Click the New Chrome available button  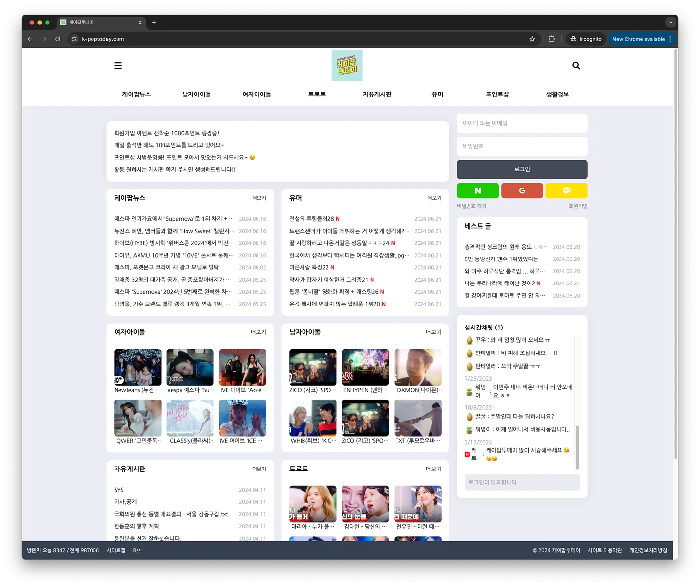click(642, 39)
